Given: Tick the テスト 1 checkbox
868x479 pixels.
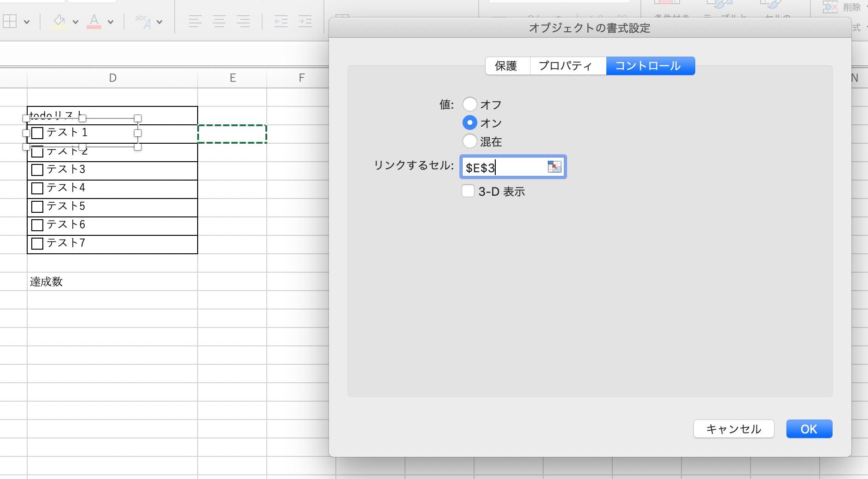Looking at the screenshot, I should 37,133.
